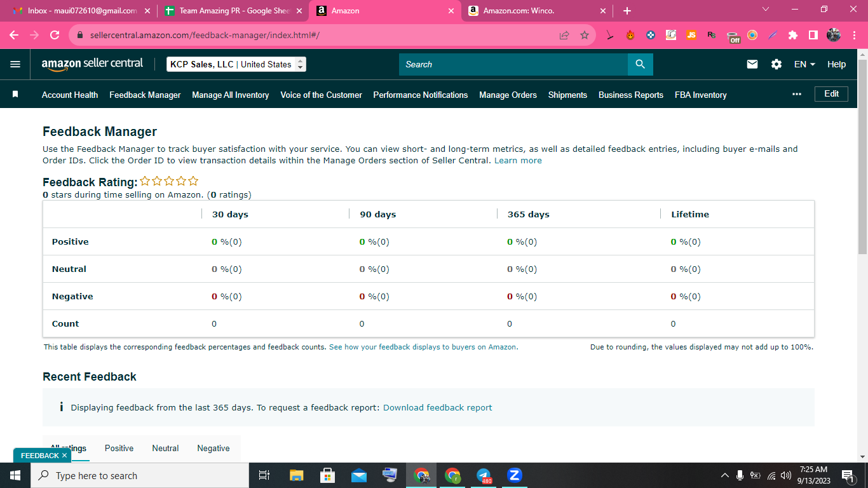Open the settings gear icon
The width and height of the screenshot is (868, 488).
pyautogui.click(x=776, y=64)
